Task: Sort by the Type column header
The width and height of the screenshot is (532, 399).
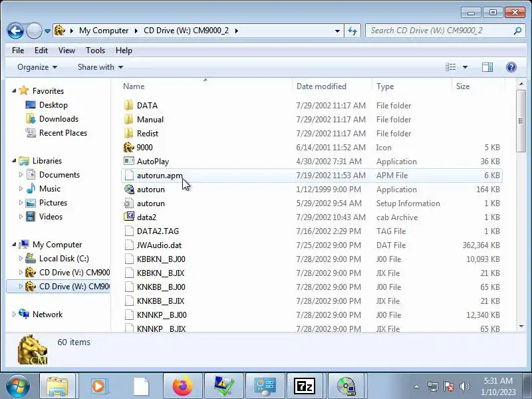Action: tap(412, 86)
